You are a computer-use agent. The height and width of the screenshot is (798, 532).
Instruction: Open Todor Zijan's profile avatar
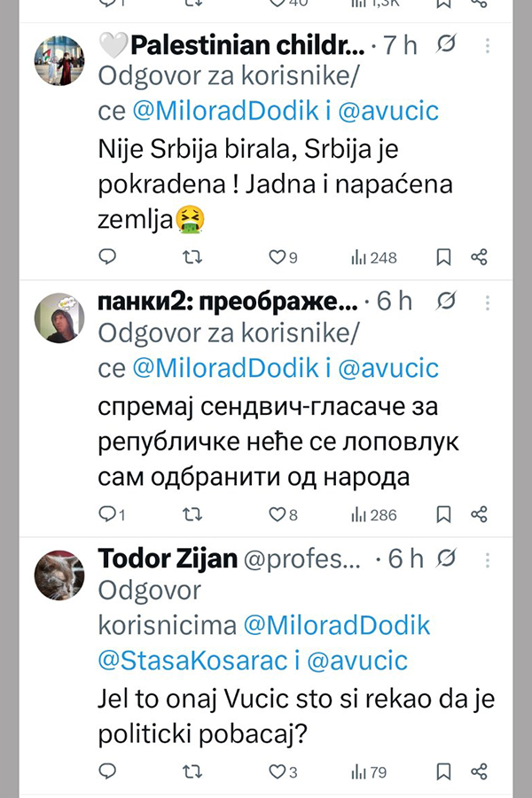pos(59,575)
